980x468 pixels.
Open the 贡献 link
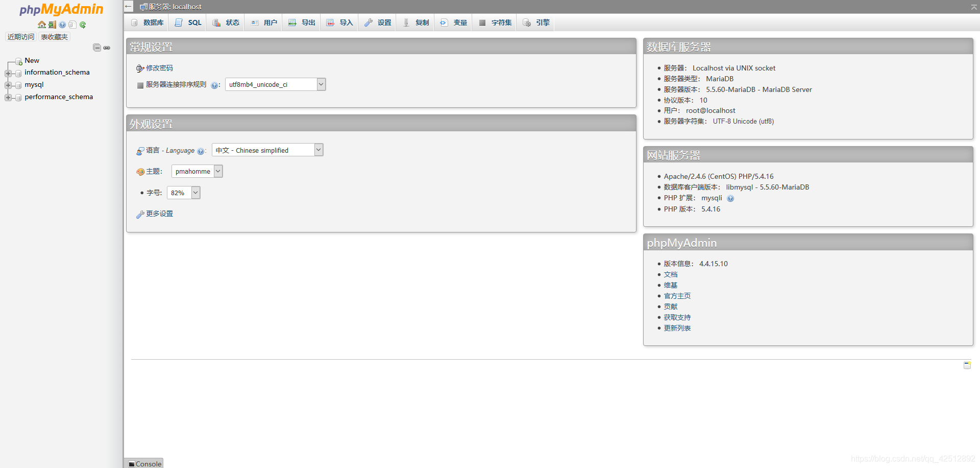coord(670,307)
